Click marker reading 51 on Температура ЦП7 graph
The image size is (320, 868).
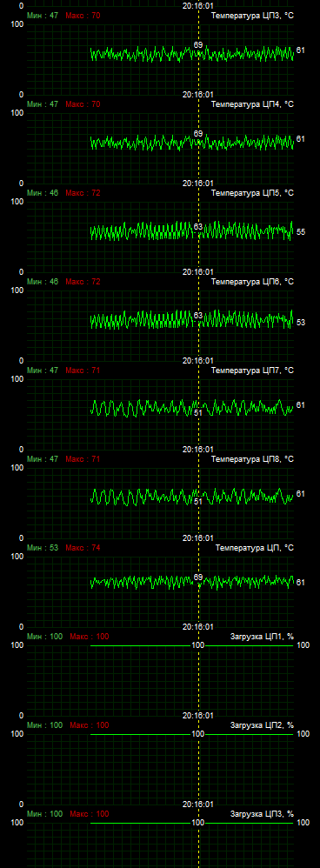(x=198, y=412)
